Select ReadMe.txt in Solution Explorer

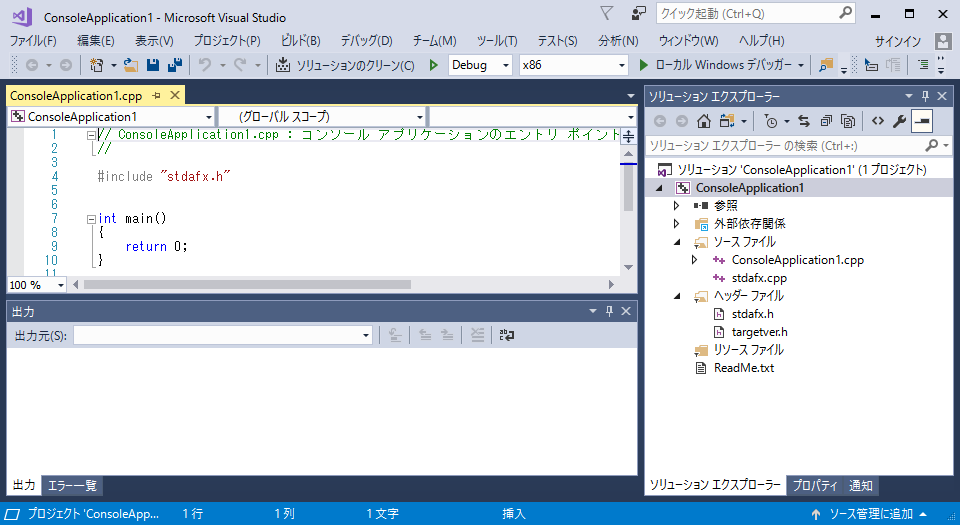(744, 368)
